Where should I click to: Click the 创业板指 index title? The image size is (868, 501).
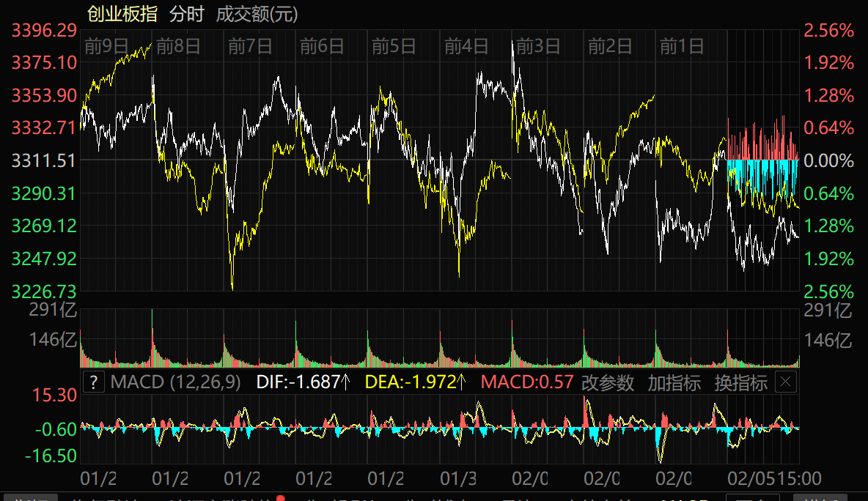pyautogui.click(x=122, y=13)
